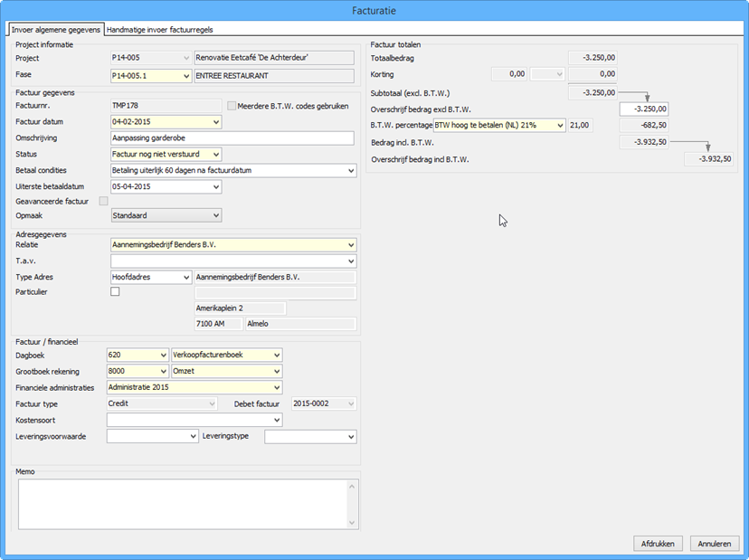
Task: Click the Totaalbedrag -3.250,00 value
Action: coord(593,58)
